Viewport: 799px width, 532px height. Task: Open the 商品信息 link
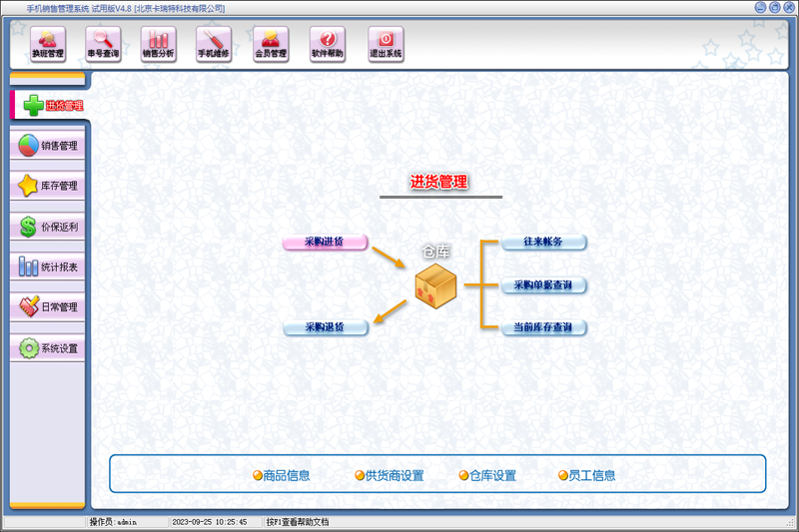click(x=282, y=475)
